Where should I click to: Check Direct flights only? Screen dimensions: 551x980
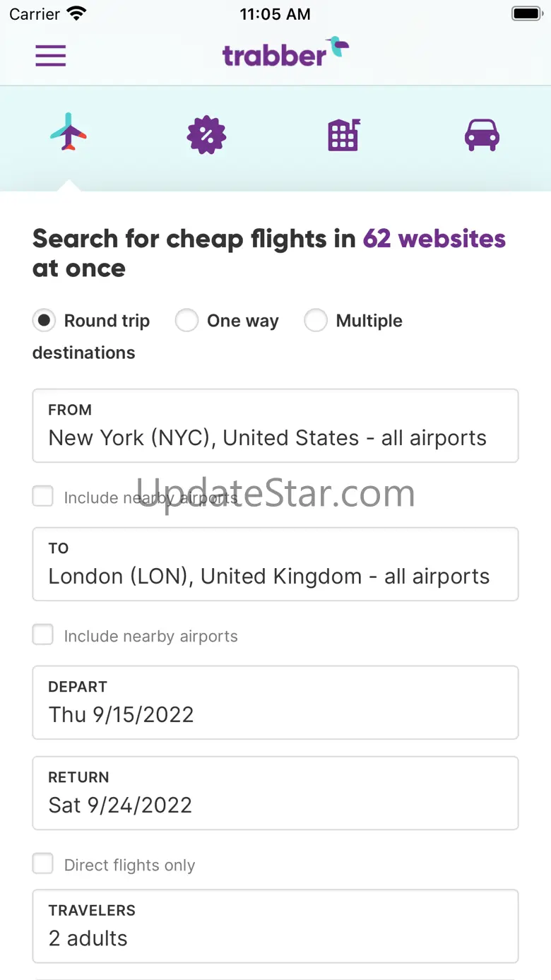(43, 863)
